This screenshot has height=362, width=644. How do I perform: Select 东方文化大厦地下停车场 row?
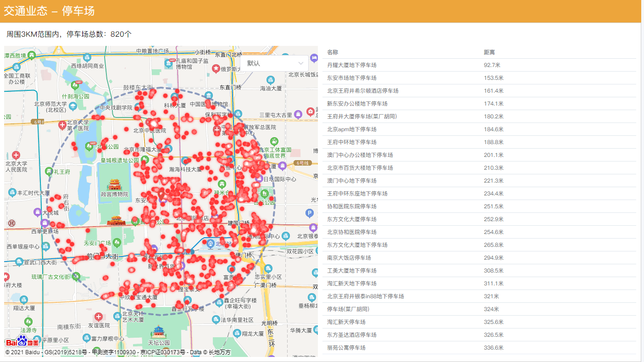click(x=479, y=245)
